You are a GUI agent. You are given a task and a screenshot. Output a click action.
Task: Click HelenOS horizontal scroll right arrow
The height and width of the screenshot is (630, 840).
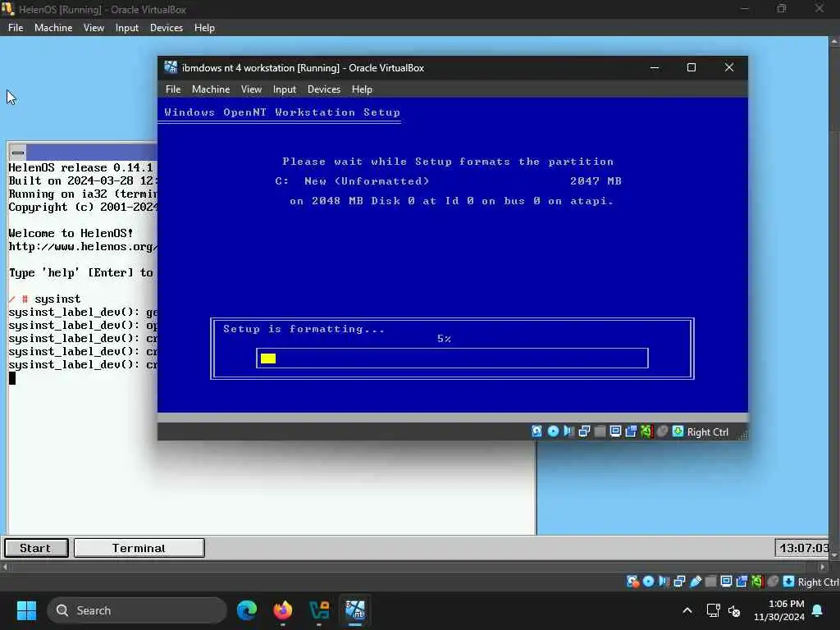coord(824,566)
